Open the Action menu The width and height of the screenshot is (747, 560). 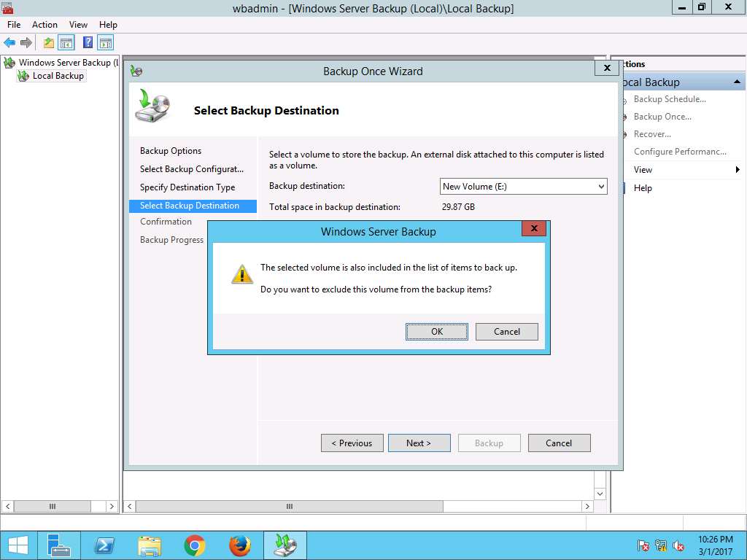tap(44, 25)
